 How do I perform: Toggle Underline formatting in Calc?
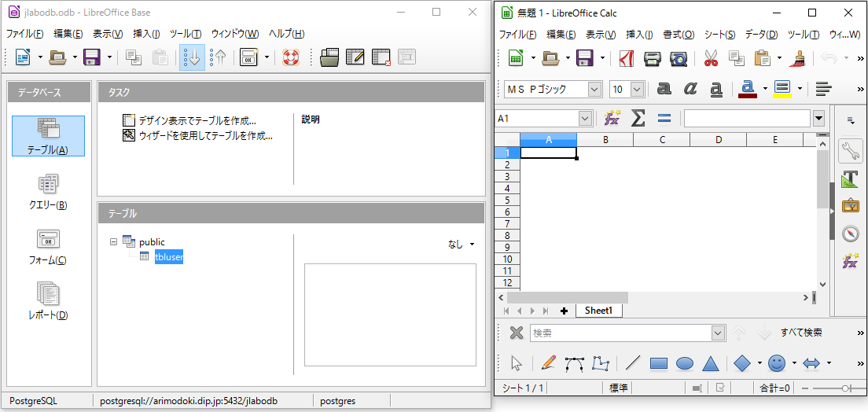point(716,89)
